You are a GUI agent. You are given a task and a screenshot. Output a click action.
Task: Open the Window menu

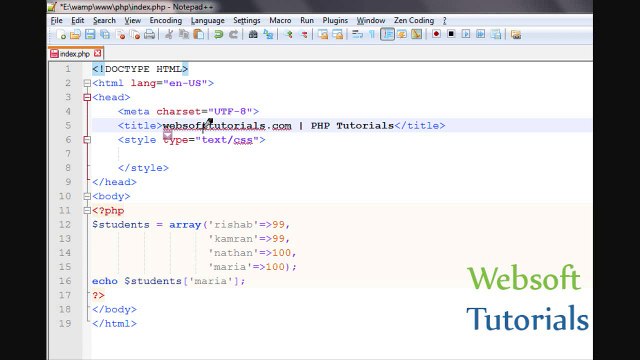coord(371,20)
